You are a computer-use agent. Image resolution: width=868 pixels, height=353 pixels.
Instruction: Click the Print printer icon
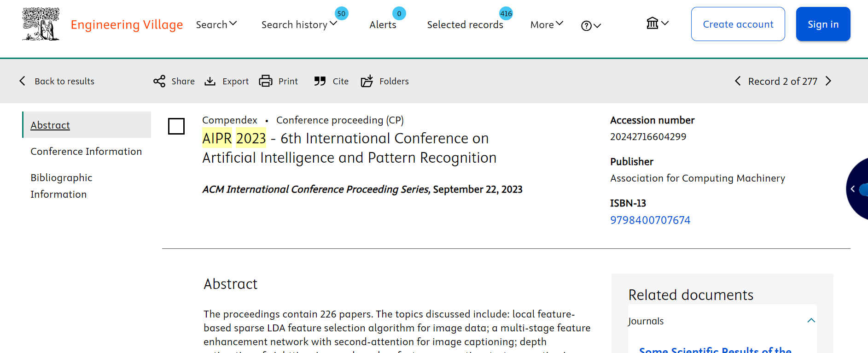(266, 81)
